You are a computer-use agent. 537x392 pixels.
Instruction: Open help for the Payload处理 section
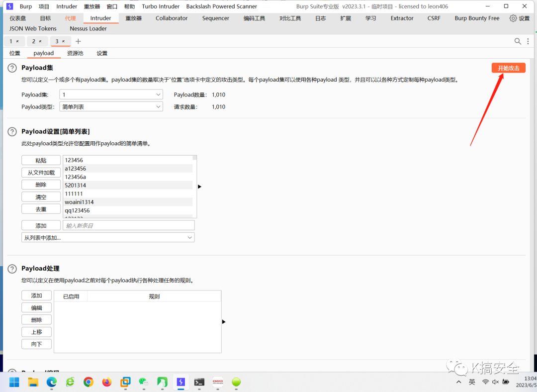(12, 269)
